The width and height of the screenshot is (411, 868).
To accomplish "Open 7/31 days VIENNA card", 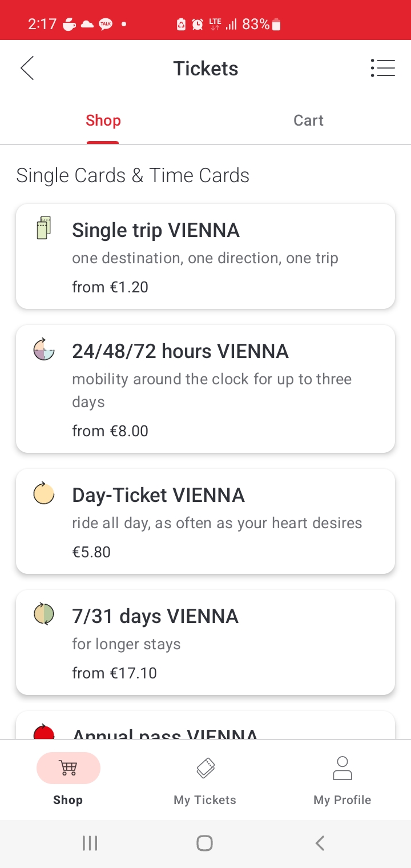I will 205,642.
